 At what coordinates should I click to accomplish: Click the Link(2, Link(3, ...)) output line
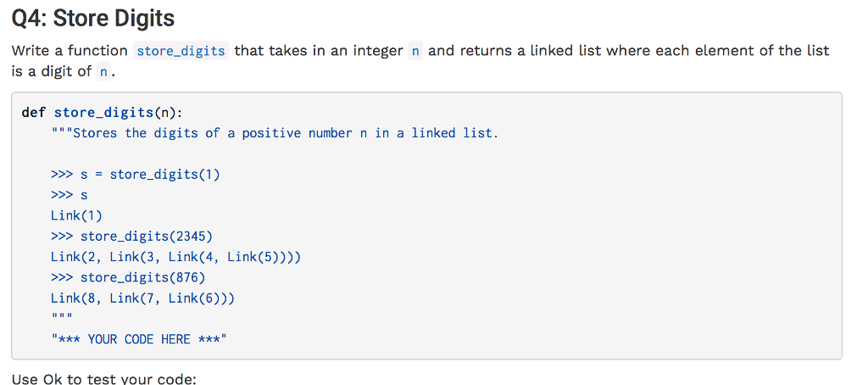pyautogui.click(x=175, y=257)
